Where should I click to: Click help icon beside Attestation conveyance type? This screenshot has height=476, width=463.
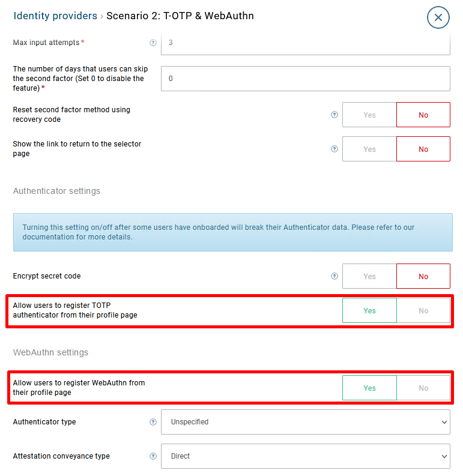(x=153, y=456)
